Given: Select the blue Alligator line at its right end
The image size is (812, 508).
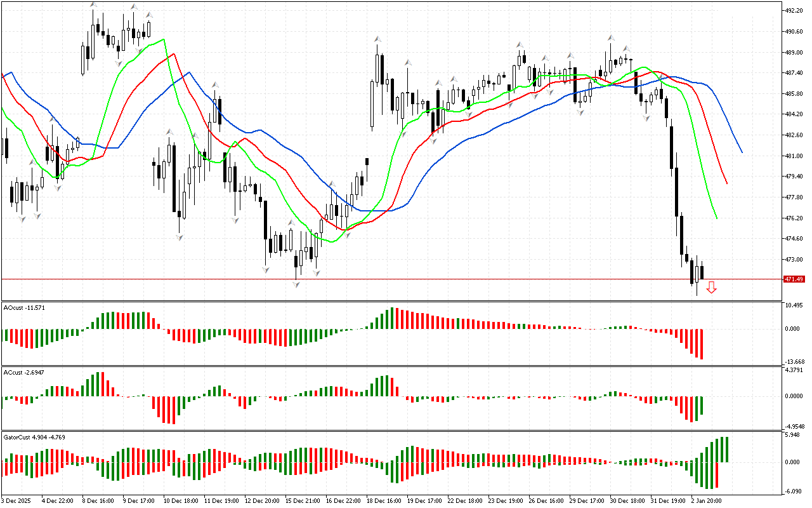Looking at the screenshot, I should (742, 152).
